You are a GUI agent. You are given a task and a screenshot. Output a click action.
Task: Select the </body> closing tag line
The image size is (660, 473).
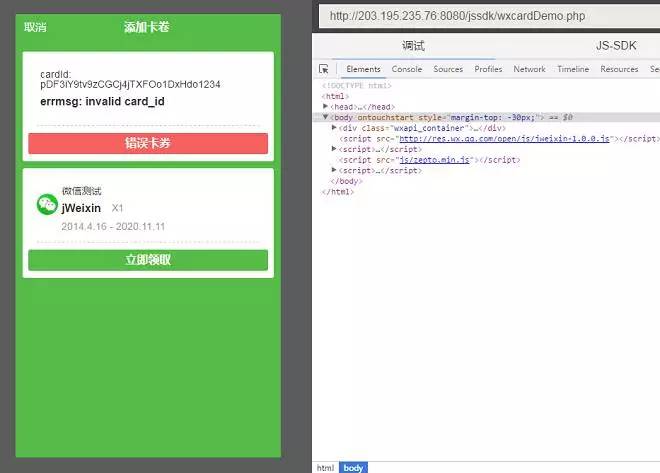coord(346,181)
